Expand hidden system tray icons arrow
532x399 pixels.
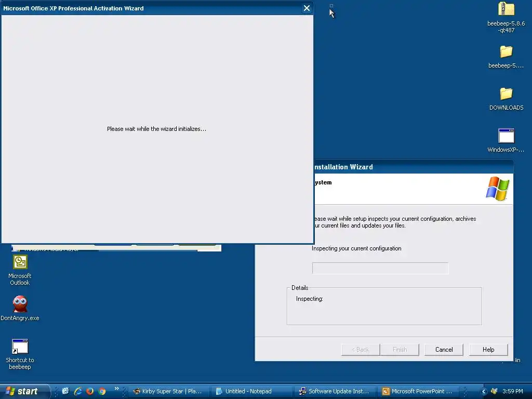pos(484,391)
